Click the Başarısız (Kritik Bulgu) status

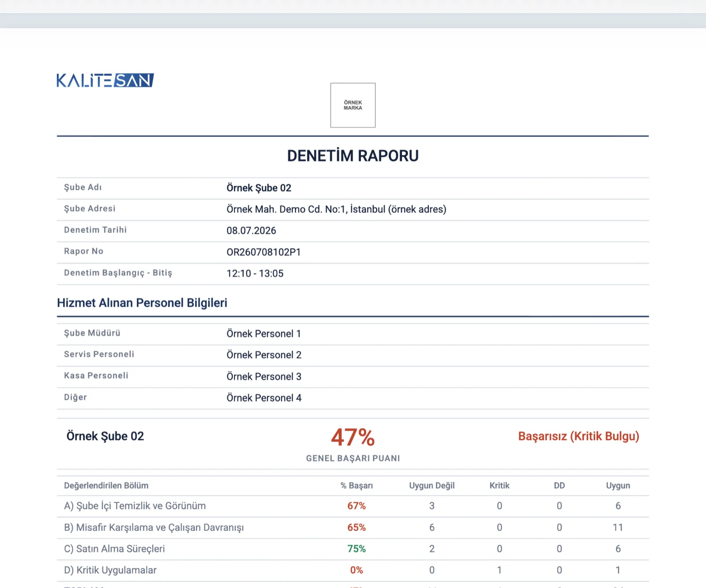pyautogui.click(x=578, y=436)
